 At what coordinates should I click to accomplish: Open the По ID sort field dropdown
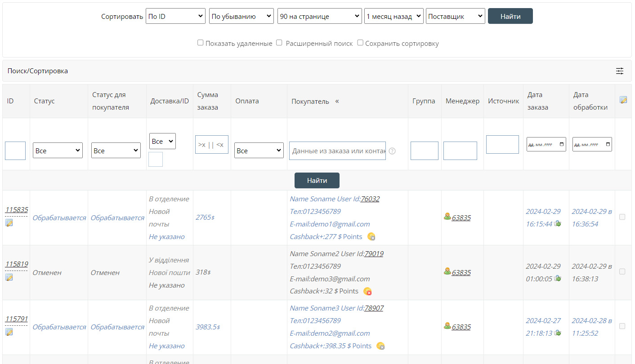[175, 16]
